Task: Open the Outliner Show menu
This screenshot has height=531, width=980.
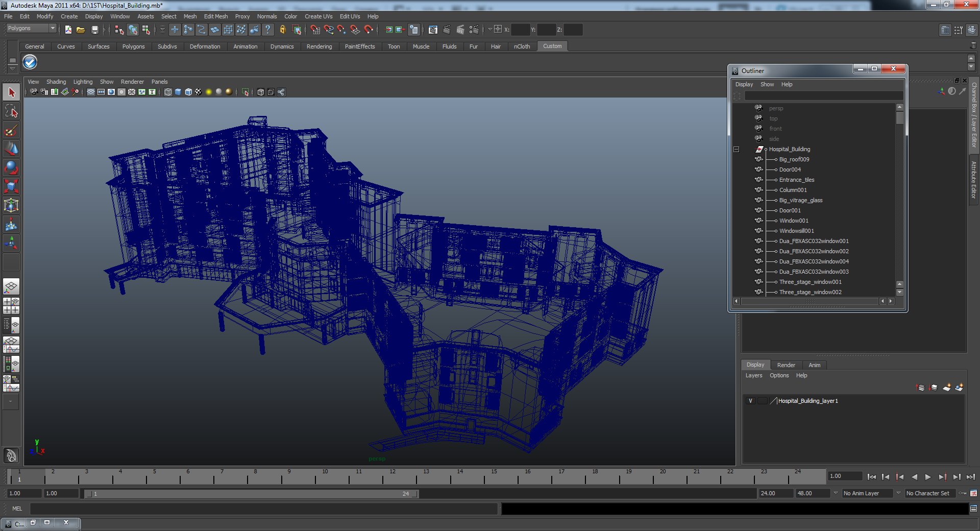Action: pyautogui.click(x=767, y=84)
